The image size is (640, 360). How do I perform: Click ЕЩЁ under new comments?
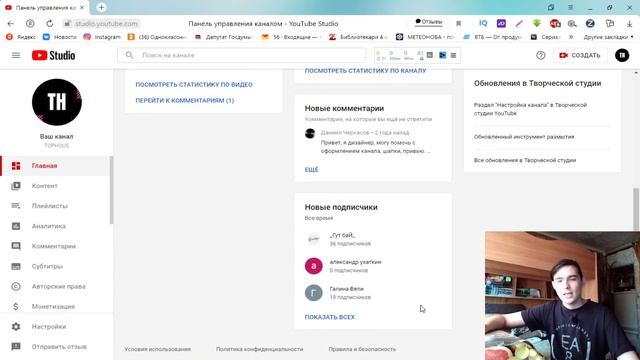point(311,169)
